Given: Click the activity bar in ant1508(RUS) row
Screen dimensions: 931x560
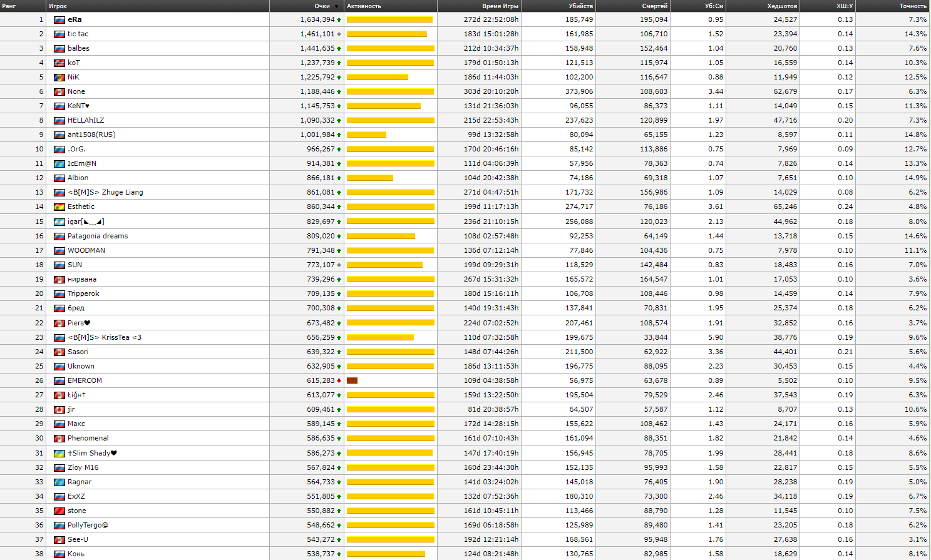Looking at the screenshot, I should (x=366, y=135).
